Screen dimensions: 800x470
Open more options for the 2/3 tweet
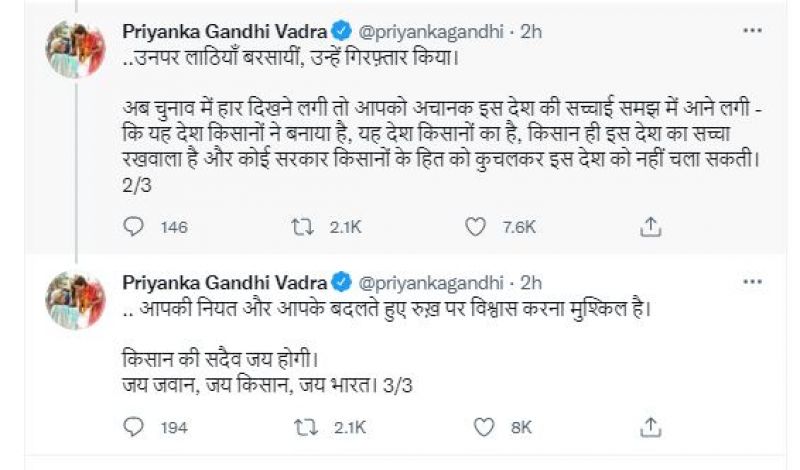pyautogui.click(x=752, y=32)
